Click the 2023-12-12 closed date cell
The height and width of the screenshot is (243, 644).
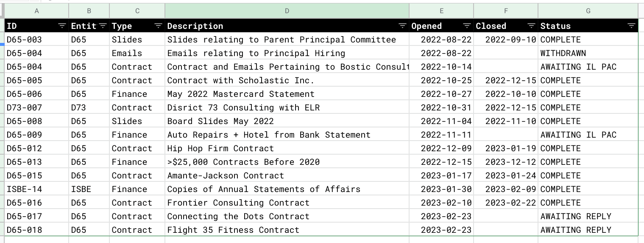506,162
